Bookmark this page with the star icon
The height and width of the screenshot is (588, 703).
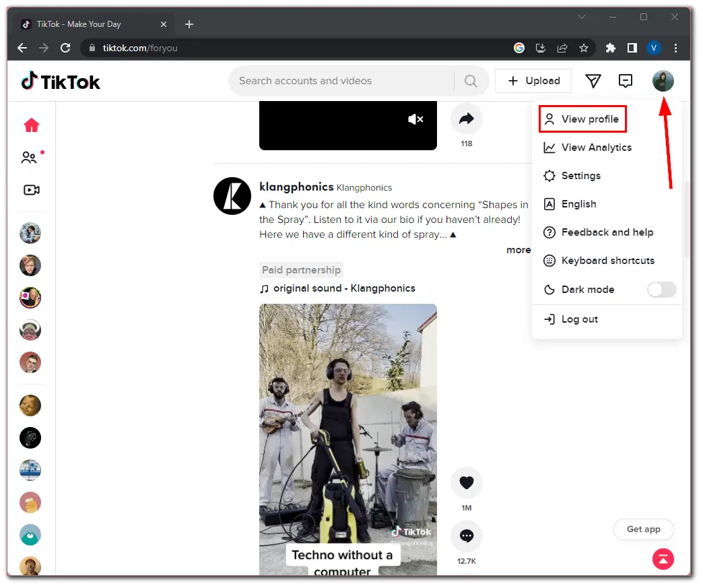(x=583, y=48)
